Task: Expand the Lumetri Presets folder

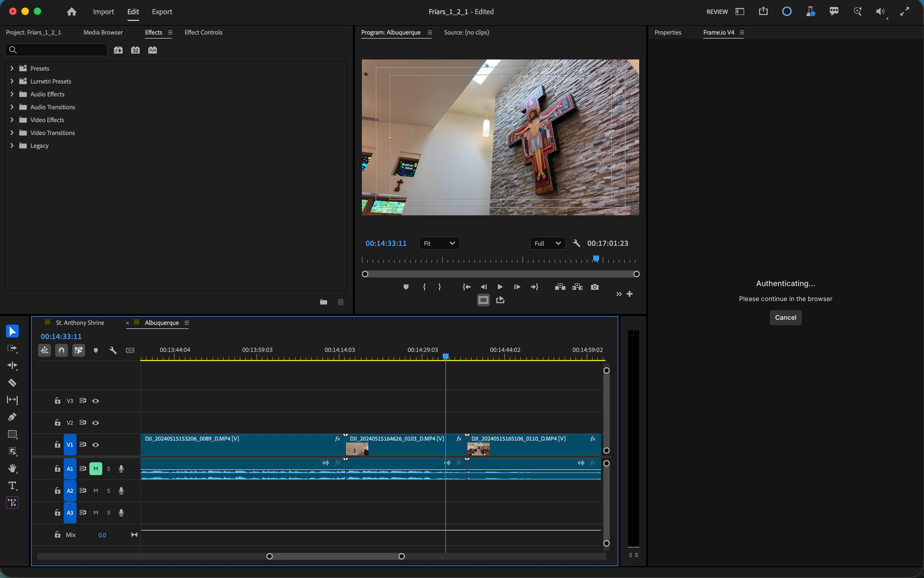Action: point(12,81)
